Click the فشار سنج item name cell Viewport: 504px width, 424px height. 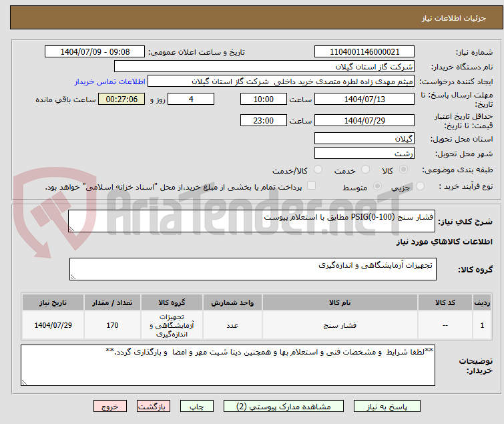coord(340,325)
